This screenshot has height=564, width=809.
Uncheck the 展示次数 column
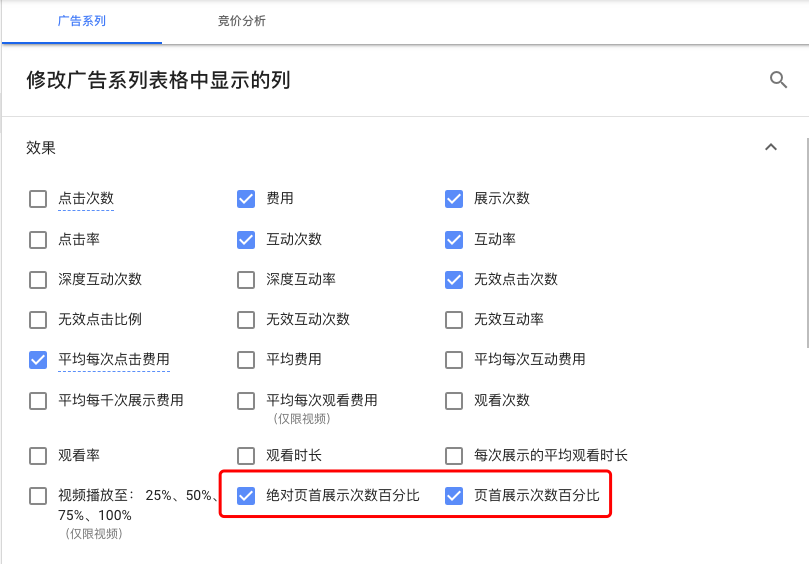point(454,199)
